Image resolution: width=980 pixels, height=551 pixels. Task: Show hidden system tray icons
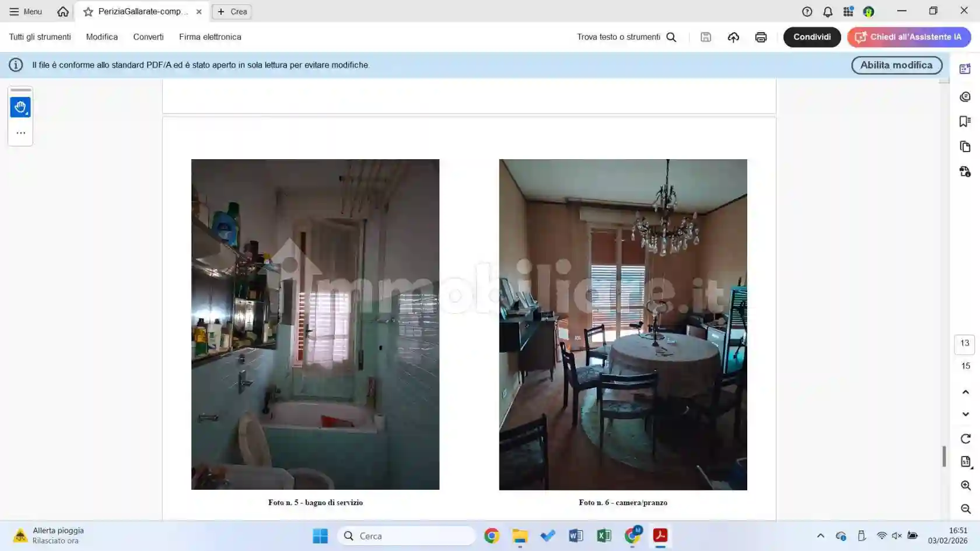[820, 536]
